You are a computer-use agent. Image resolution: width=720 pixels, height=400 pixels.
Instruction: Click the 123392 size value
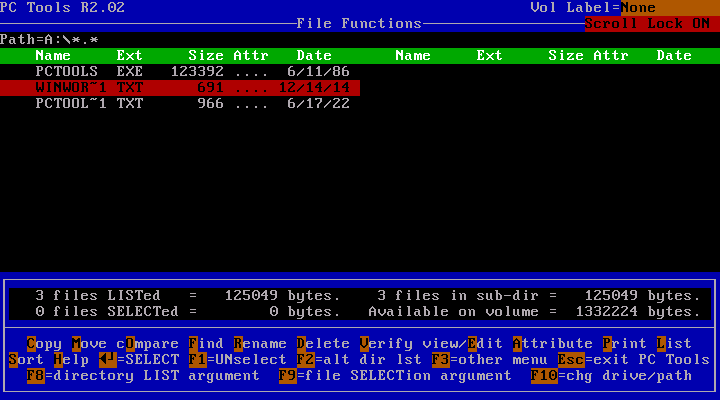[x=197, y=72]
